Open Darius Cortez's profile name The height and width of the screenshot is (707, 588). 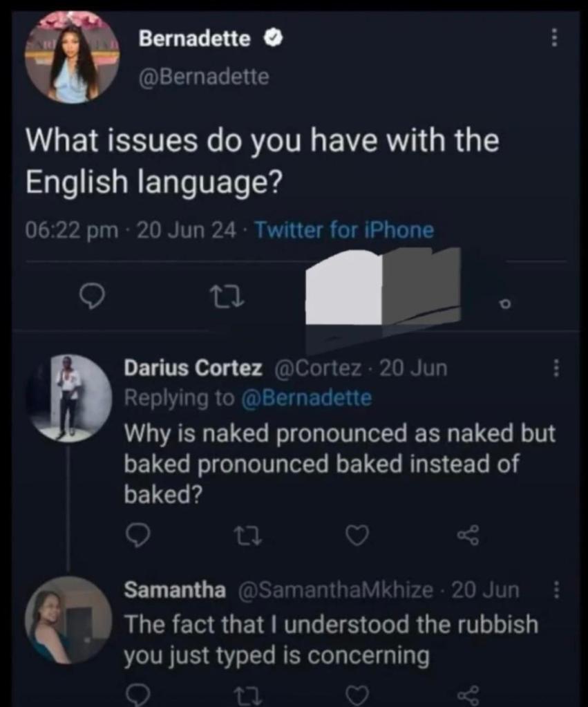(x=193, y=369)
